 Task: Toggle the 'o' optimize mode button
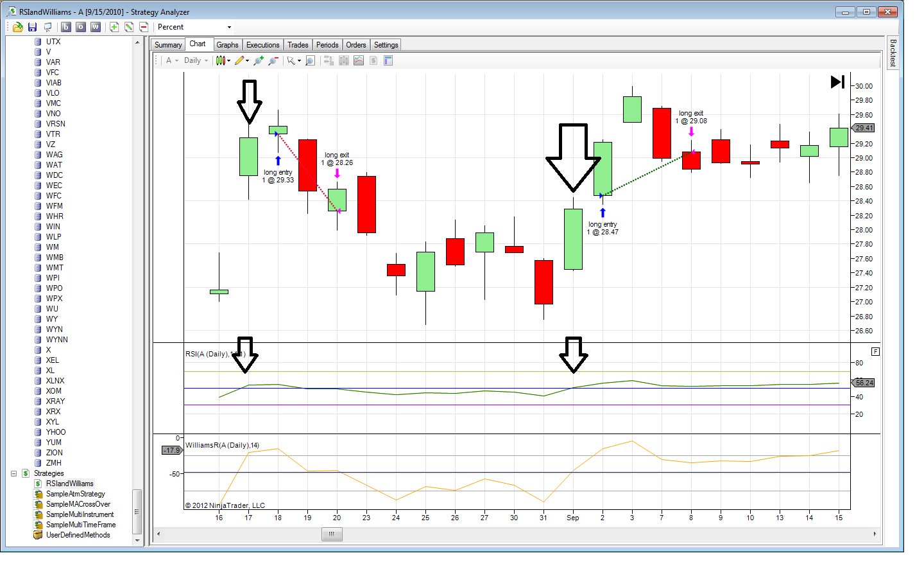(81, 27)
